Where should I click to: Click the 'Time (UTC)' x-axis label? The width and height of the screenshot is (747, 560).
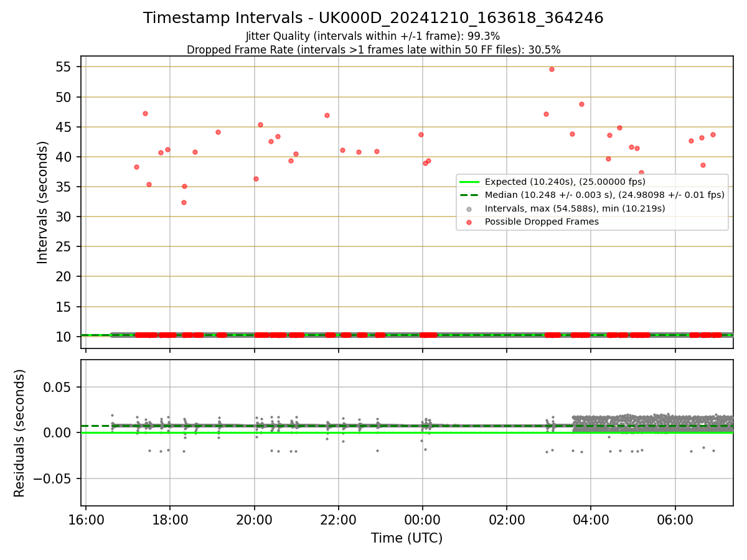[407, 538]
